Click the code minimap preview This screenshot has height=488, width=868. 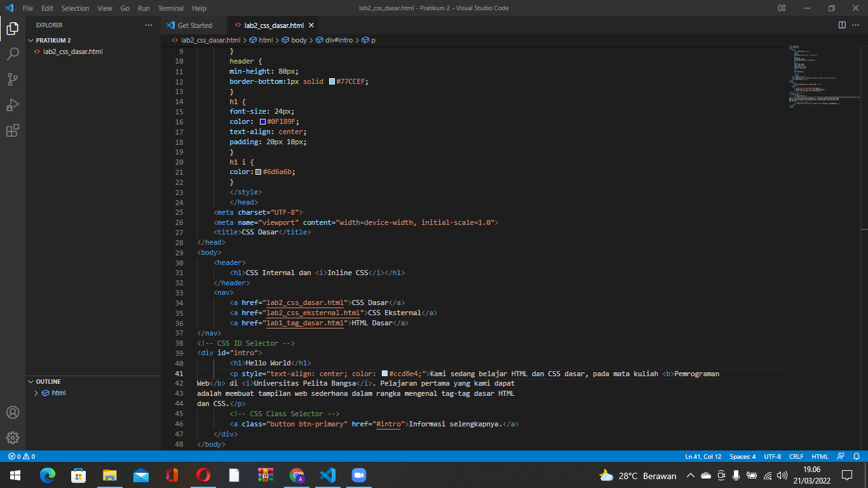823,76
